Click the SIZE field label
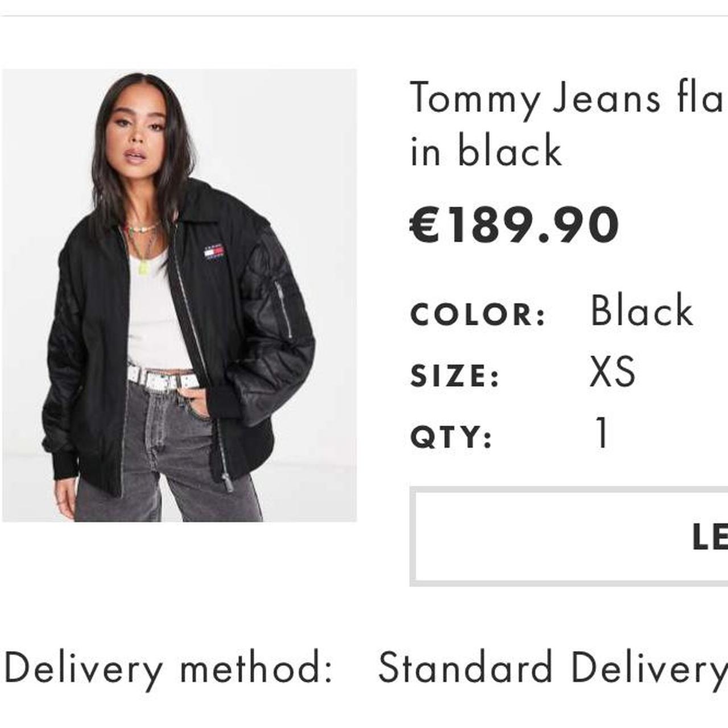Screen dimensions: 728x728 pyautogui.click(x=455, y=374)
